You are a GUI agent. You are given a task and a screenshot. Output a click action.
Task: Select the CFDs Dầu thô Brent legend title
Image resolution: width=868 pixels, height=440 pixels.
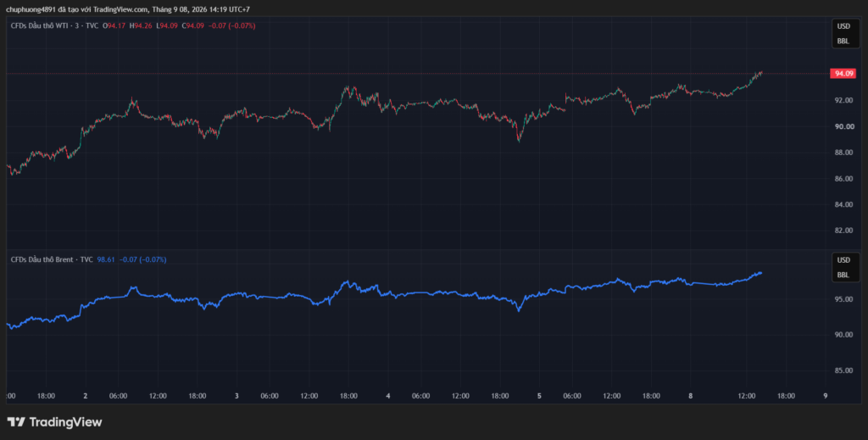tap(52, 259)
